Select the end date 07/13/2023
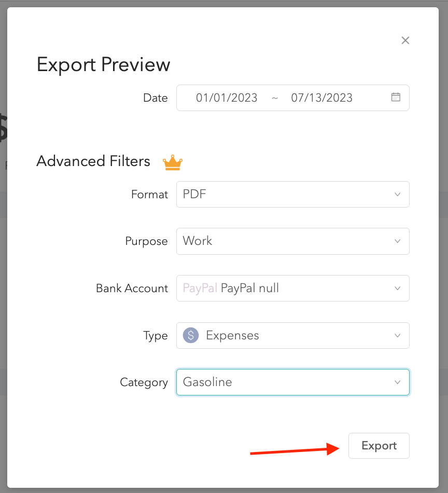 coord(321,97)
